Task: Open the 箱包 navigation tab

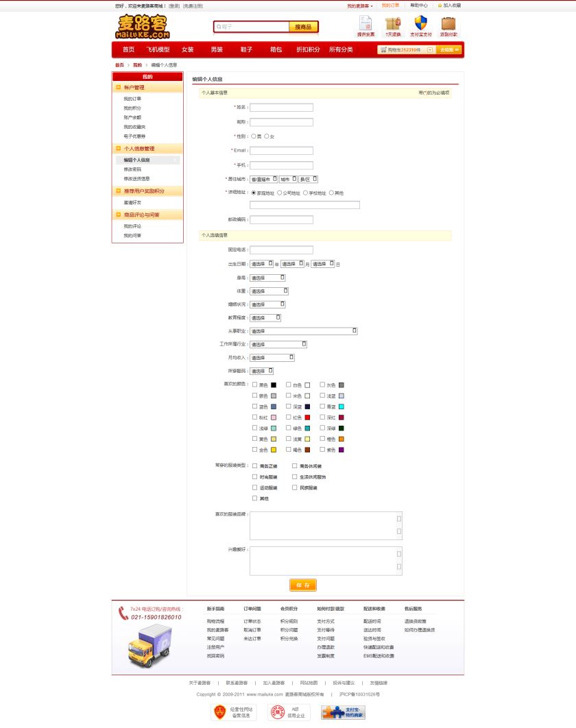Action: coord(276,49)
